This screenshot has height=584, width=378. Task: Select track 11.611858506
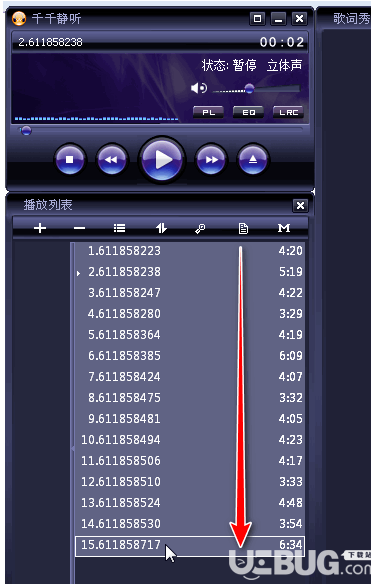tap(190, 461)
